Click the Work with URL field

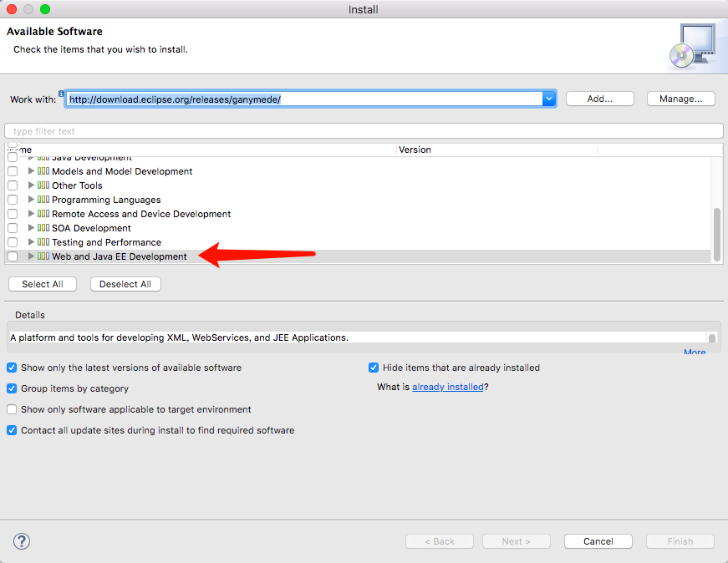304,99
